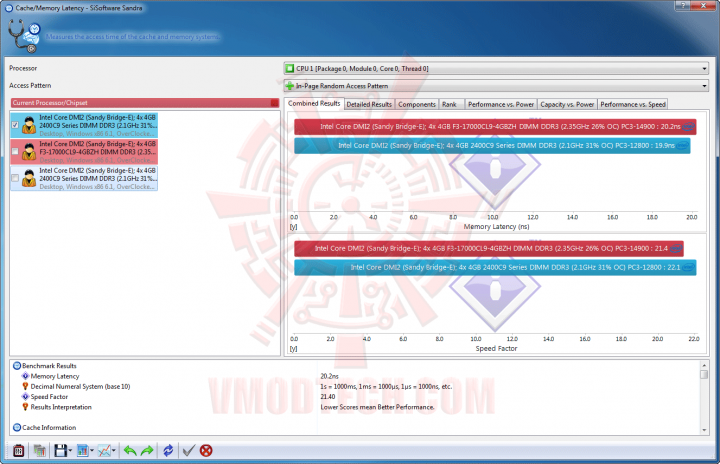720x464 pixels.
Task: Click the help question mark button in title bar
Action: click(x=683, y=5)
